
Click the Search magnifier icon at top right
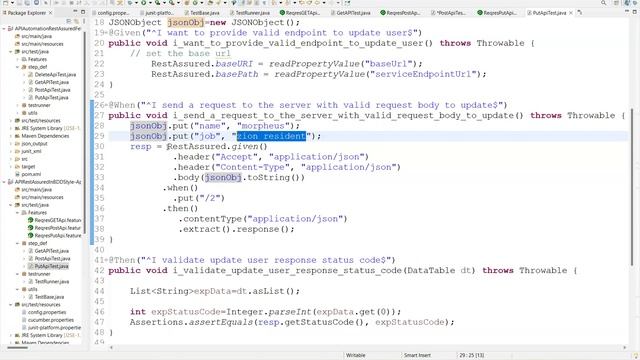603,2
